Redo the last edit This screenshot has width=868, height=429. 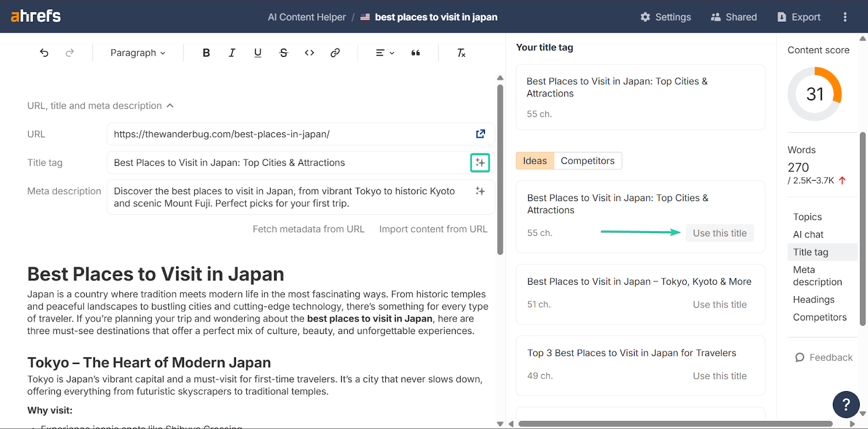[x=69, y=53]
